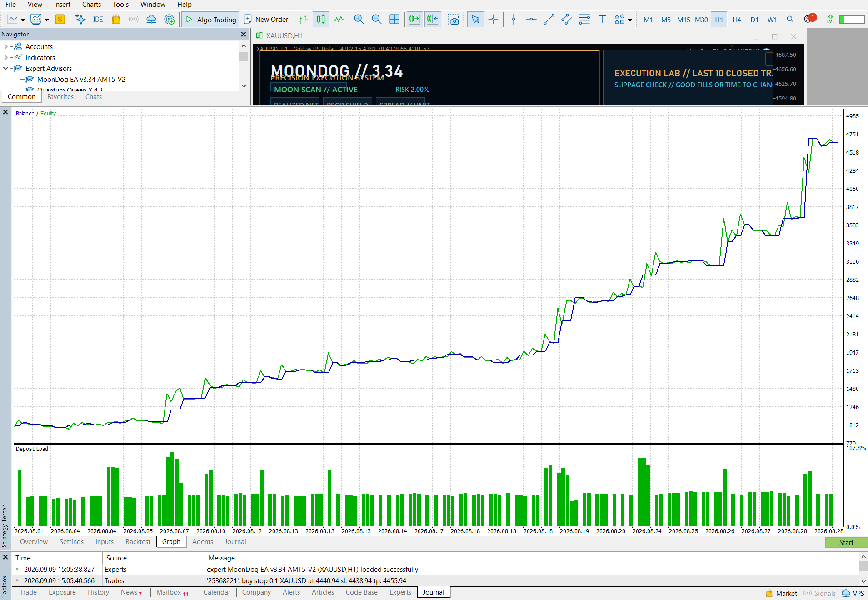The width and height of the screenshot is (868, 600).
Task: Toggle Algo Trading on or off
Action: (x=211, y=20)
